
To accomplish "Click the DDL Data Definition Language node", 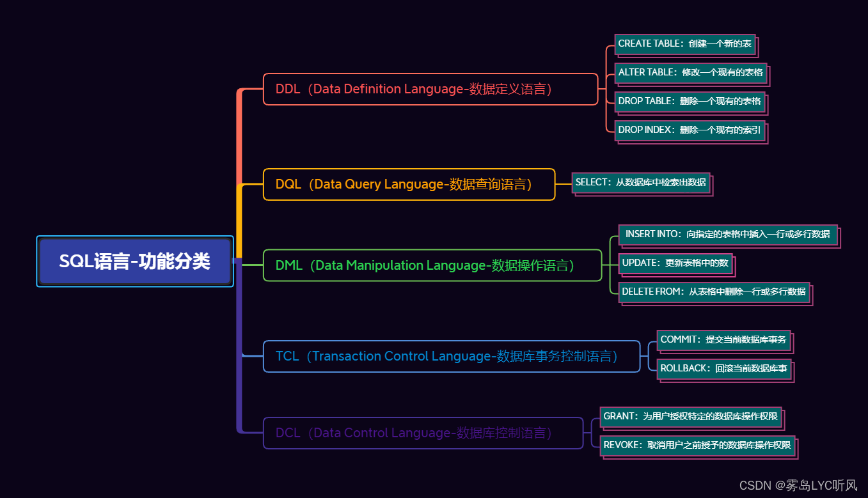I will (430, 89).
